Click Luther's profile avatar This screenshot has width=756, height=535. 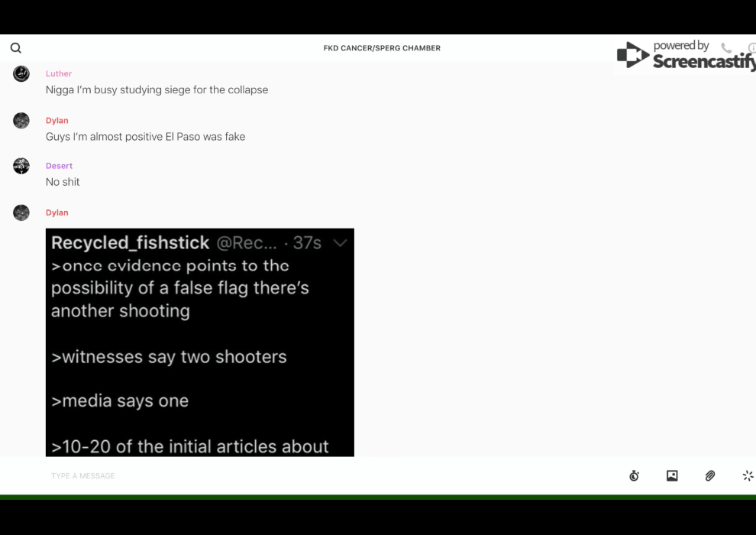[x=21, y=74]
